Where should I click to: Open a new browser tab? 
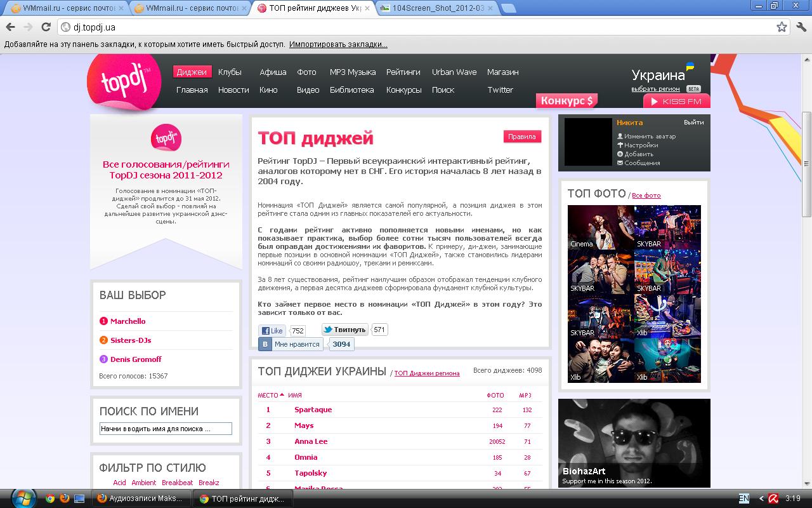(x=507, y=8)
